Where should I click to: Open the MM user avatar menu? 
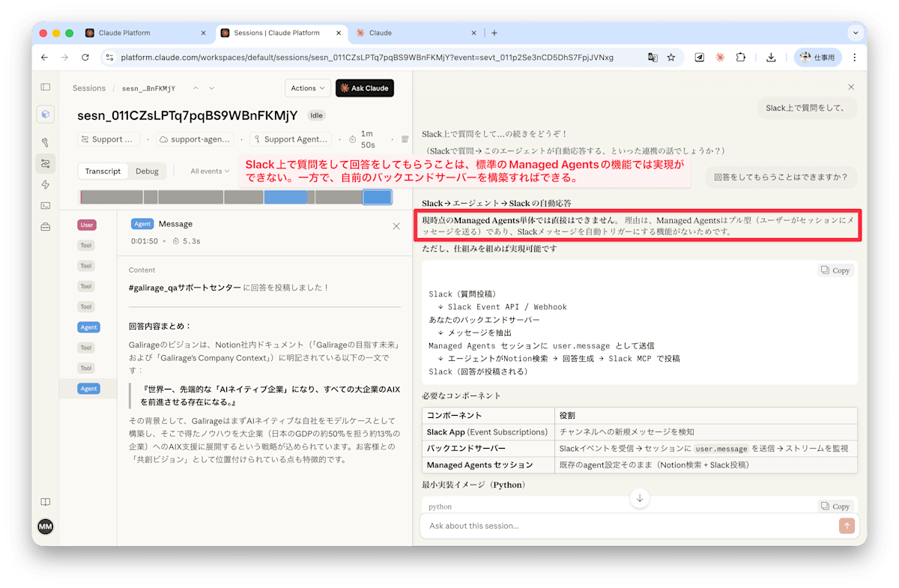coord(46,527)
